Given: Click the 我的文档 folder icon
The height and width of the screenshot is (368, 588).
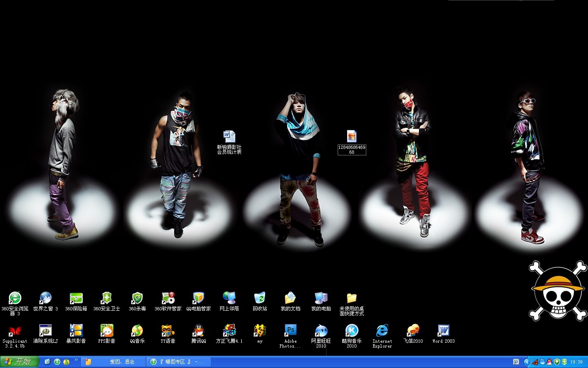Looking at the screenshot, I should click(x=290, y=301).
